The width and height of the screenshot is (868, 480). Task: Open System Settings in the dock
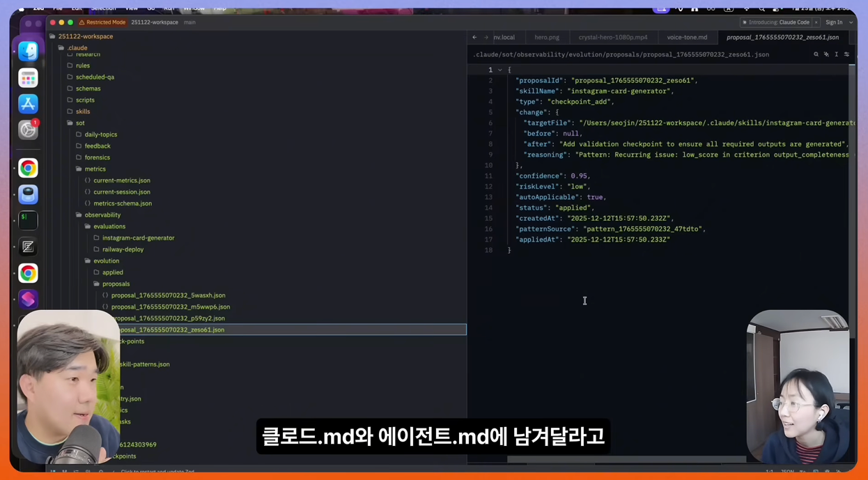coord(28,130)
